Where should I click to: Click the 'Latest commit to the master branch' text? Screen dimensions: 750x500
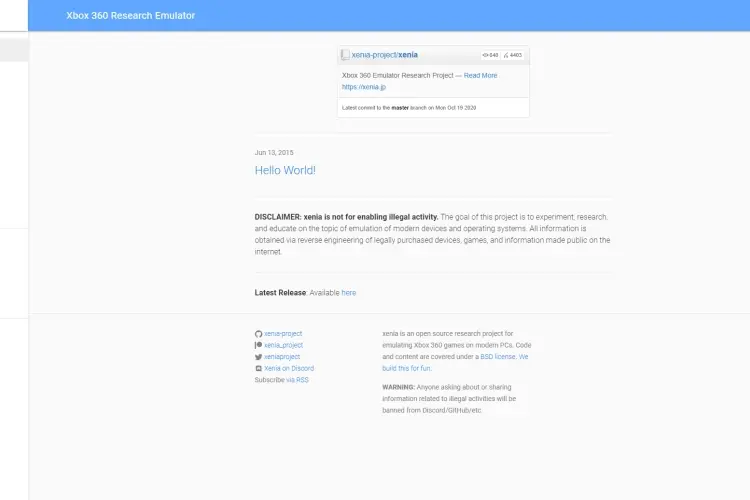409,108
